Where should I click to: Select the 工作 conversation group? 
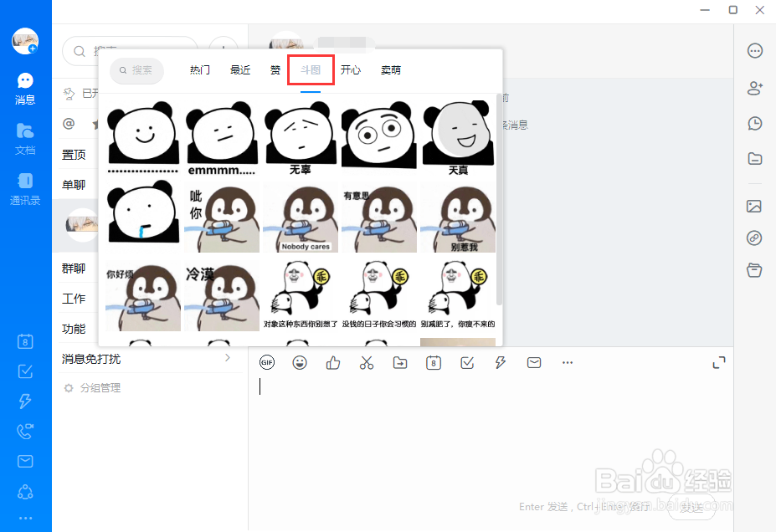tap(74, 299)
